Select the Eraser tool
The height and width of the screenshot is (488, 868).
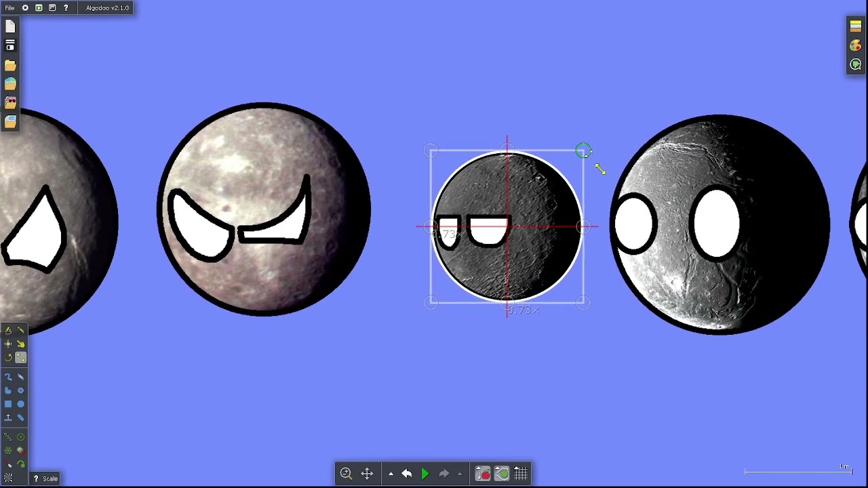click(21, 377)
